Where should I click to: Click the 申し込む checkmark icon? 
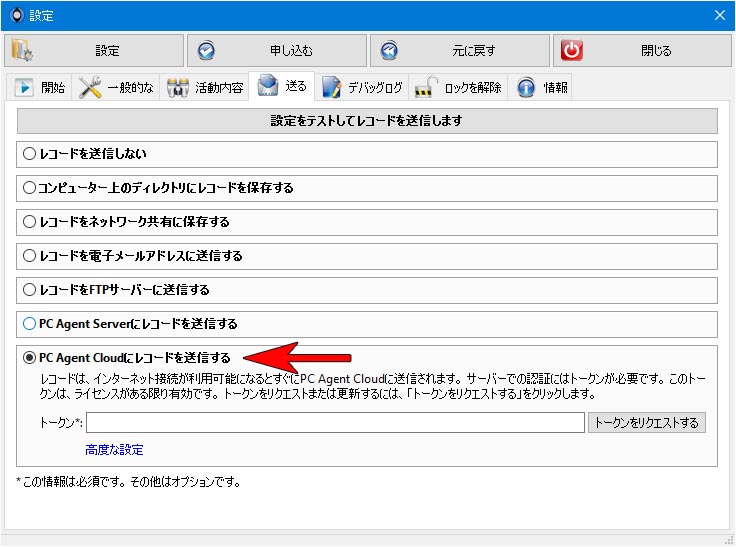click(206, 50)
